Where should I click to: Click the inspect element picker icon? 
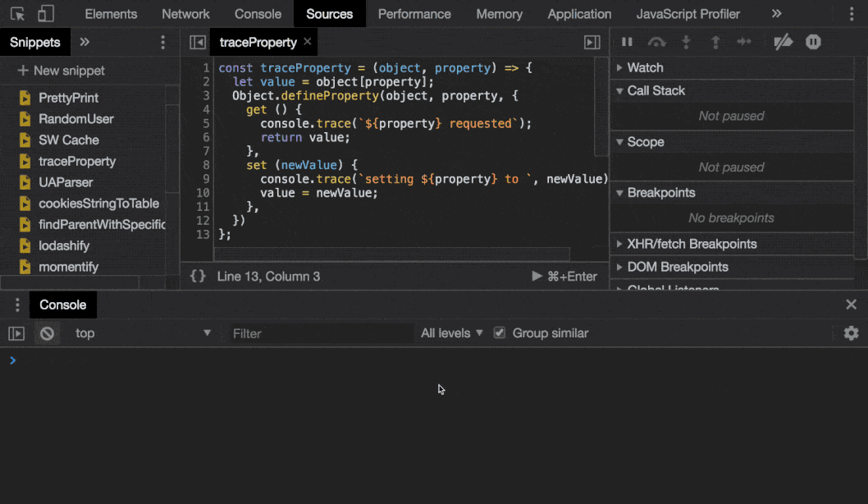click(17, 14)
